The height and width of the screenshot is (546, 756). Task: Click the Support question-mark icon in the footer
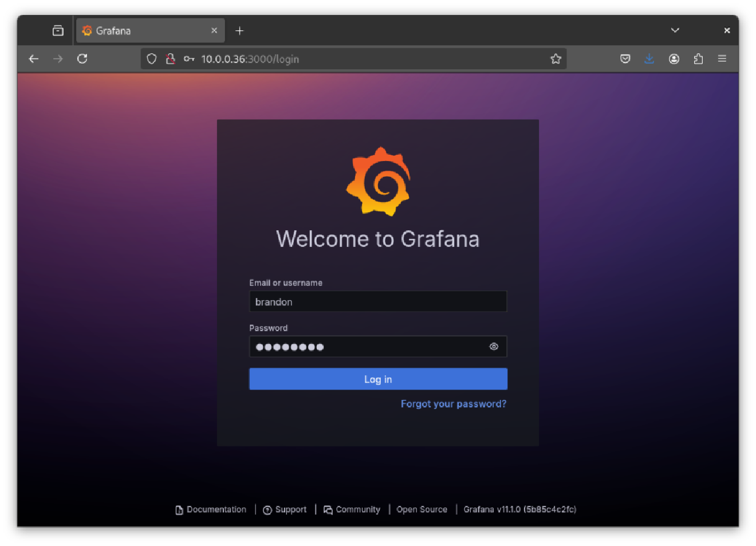(267, 509)
